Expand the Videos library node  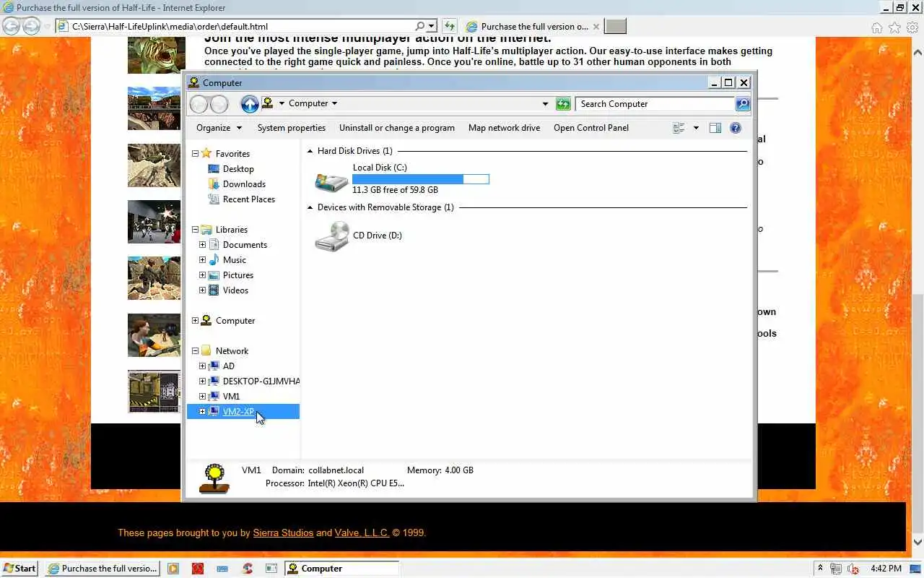coord(203,290)
